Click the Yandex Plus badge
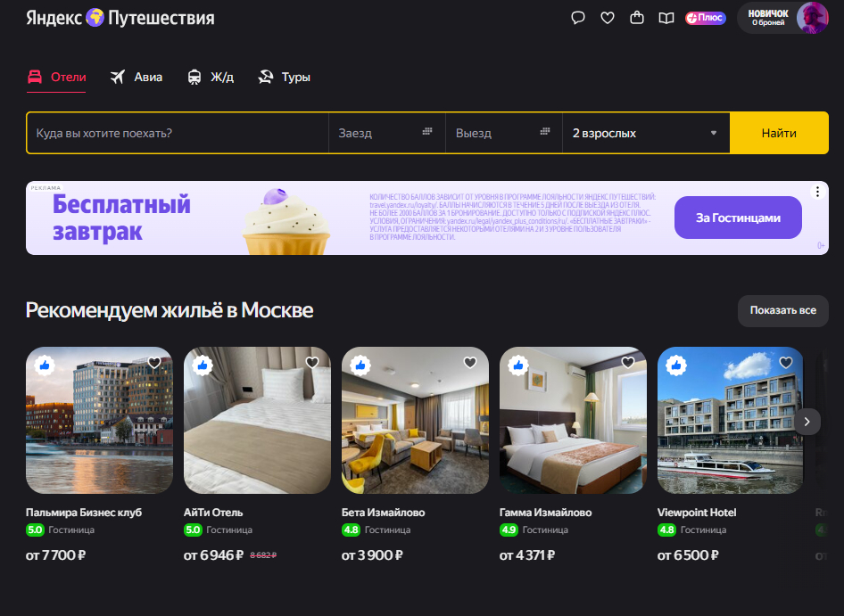 tap(705, 18)
